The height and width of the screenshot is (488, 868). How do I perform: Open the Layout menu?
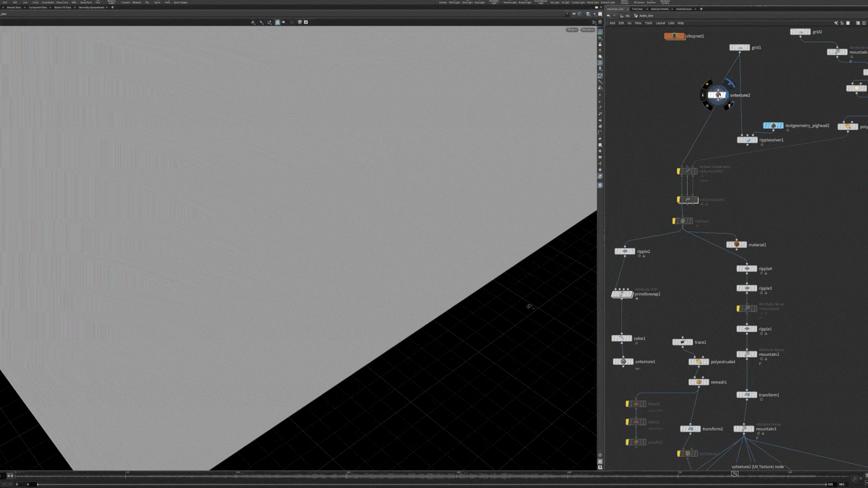(x=660, y=23)
